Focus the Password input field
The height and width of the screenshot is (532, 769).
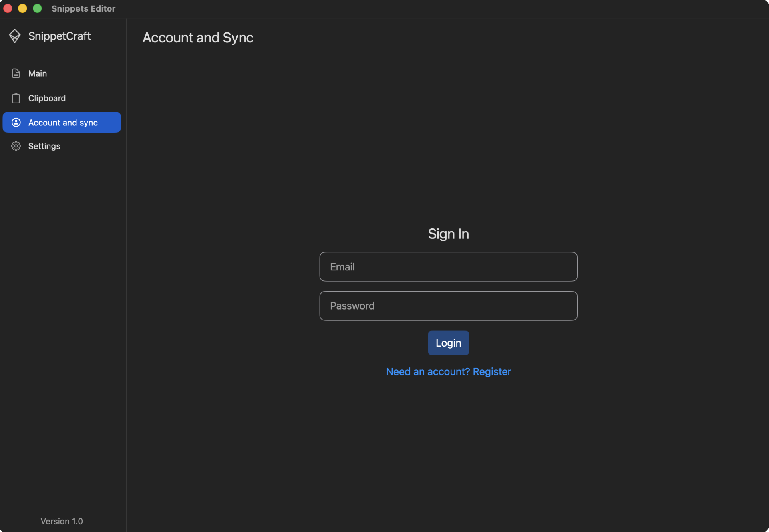448,306
